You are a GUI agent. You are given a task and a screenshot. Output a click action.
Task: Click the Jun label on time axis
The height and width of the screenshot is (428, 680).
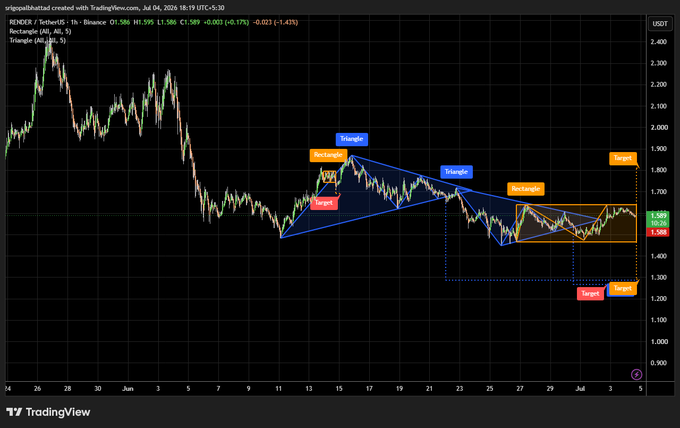128,389
